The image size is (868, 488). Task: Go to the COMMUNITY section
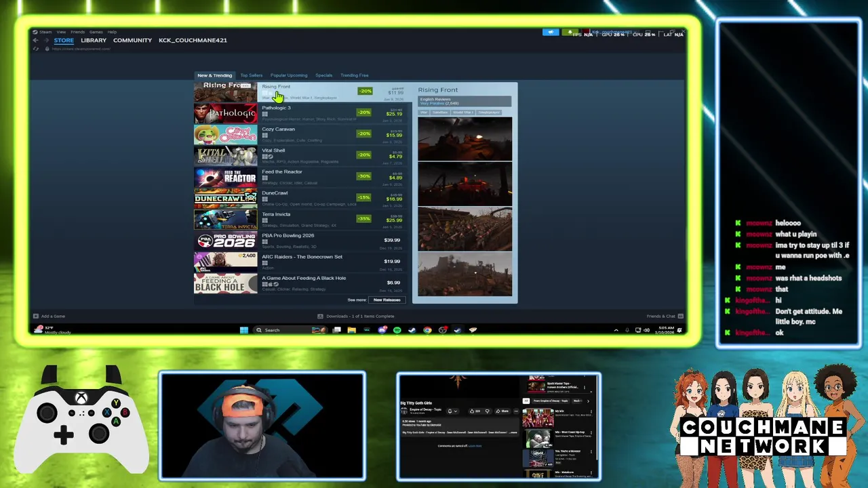click(x=132, y=40)
